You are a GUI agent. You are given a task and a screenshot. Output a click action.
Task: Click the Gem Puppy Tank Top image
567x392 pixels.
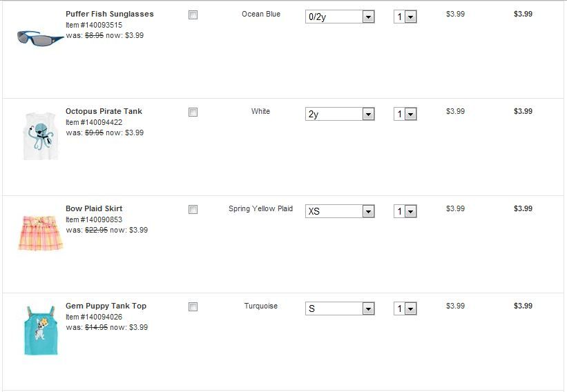pyautogui.click(x=40, y=330)
